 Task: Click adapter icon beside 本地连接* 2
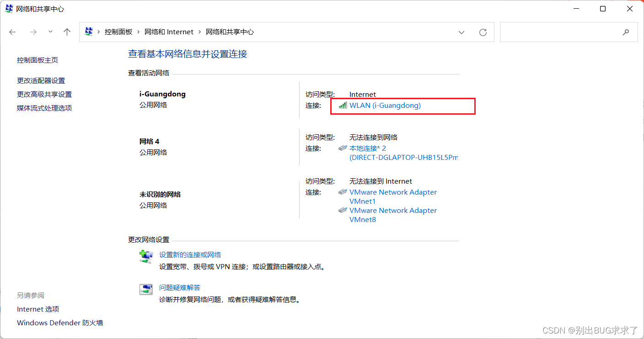click(x=343, y=148)
